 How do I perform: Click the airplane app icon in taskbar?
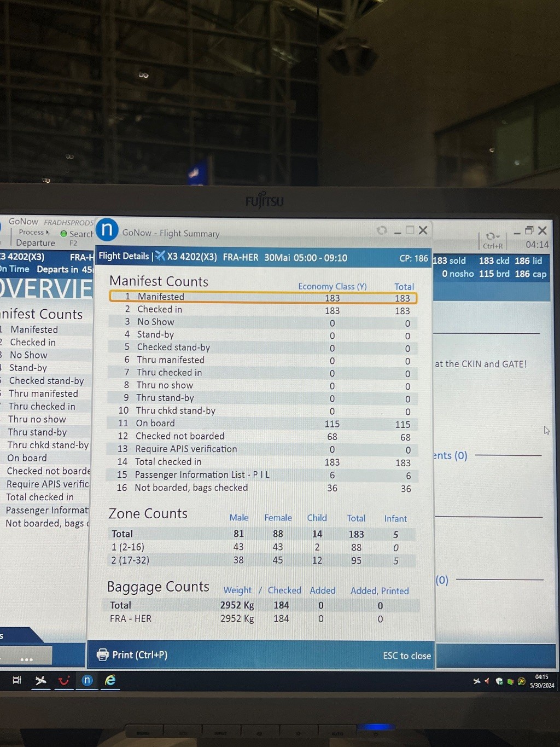[x=41, y=680]
